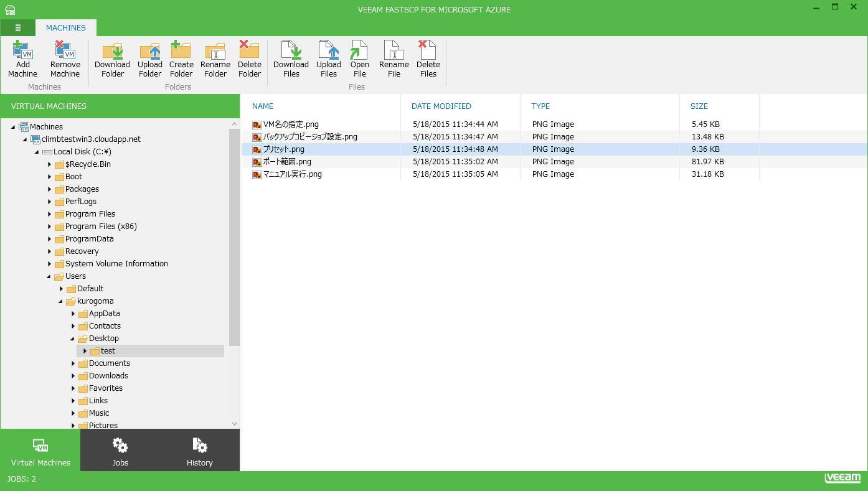This screenshot has height=491, width=868.
Task: Expand the $Recycle.Bin folder
Action: pos(49,164)
